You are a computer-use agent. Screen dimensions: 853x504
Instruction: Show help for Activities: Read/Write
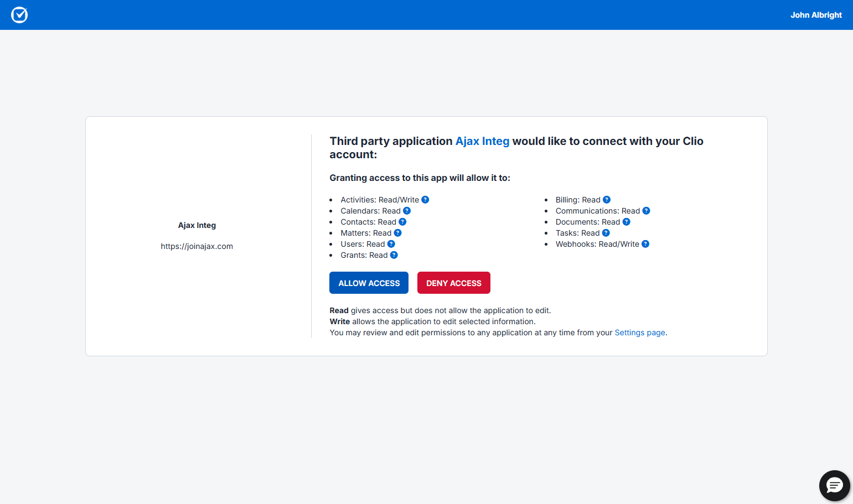pyautogui.click(x=425, y=200)
